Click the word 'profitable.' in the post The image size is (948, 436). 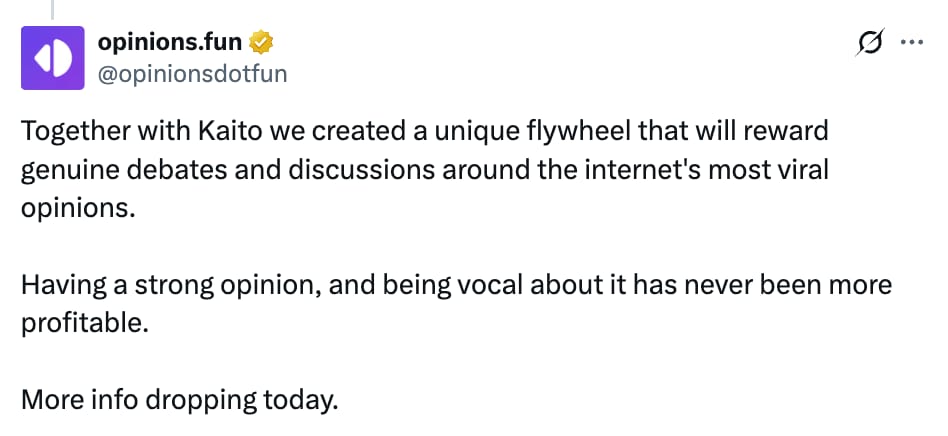point(85,325)
